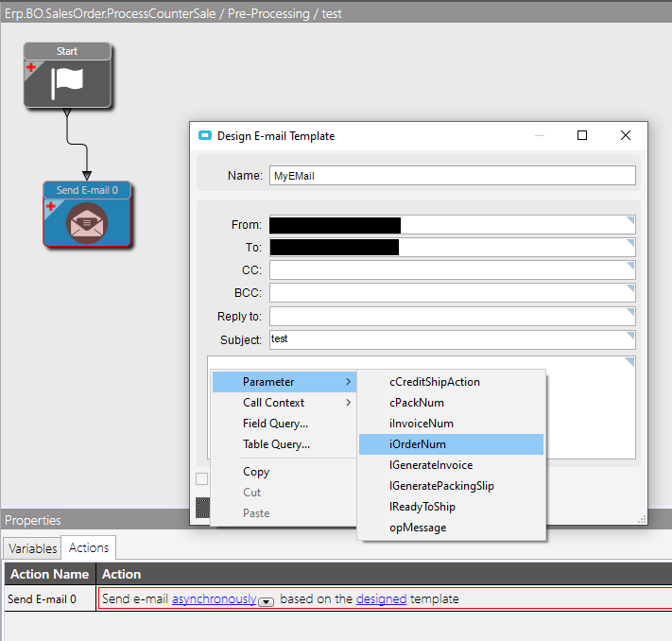This screenshot has height=641, width=672.
Task: Choose Parameter in the context menu
Action: coord(284,382)
